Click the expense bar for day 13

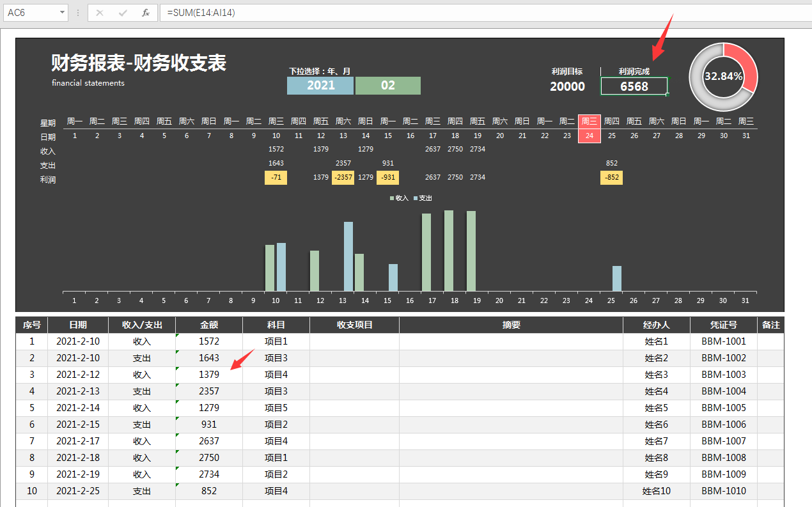(x=348, y=256)
